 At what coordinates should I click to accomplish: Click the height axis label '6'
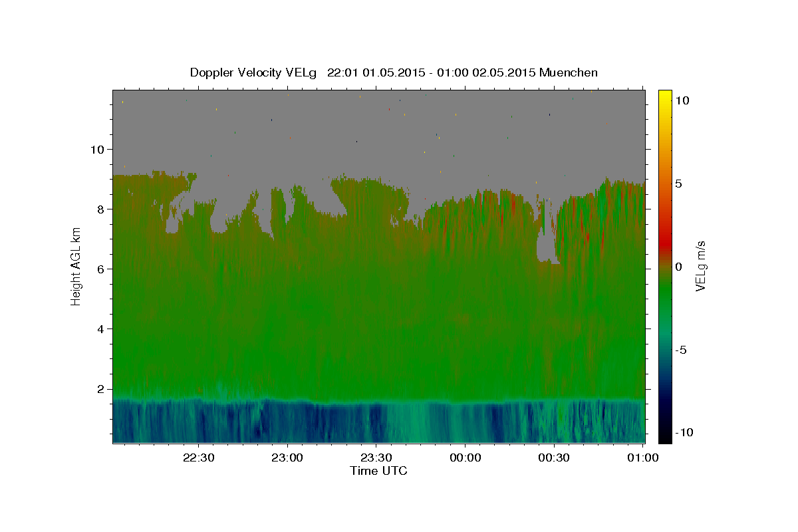pos(101,269)
